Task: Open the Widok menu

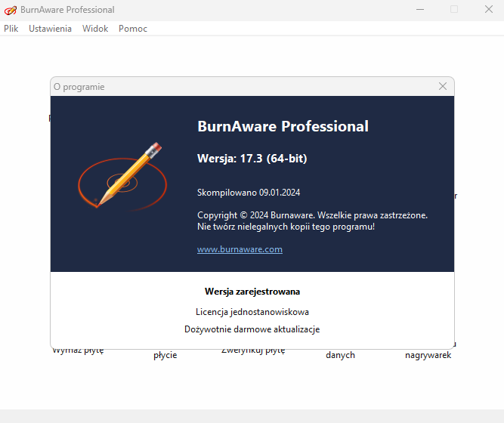Action: click(x=95, y=29)
